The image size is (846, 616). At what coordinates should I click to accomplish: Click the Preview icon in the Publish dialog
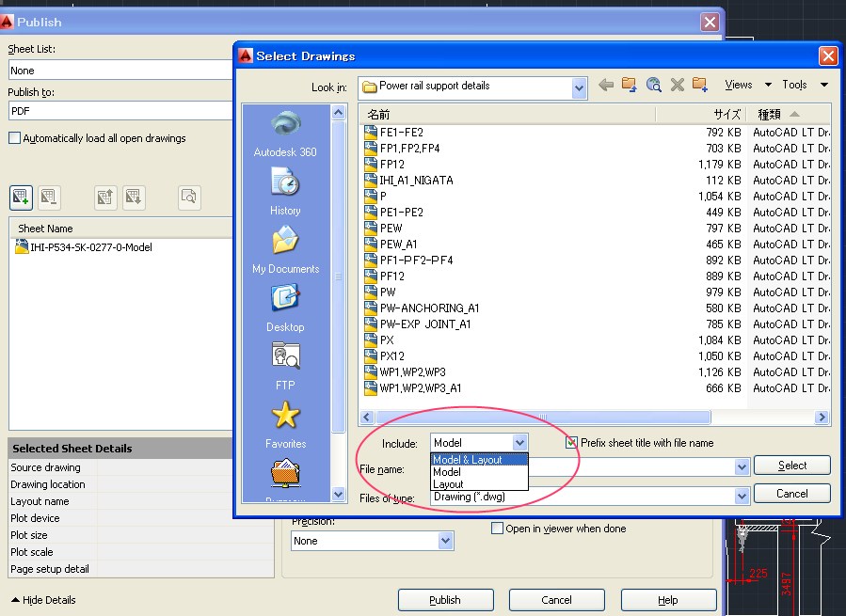point(188,197)
